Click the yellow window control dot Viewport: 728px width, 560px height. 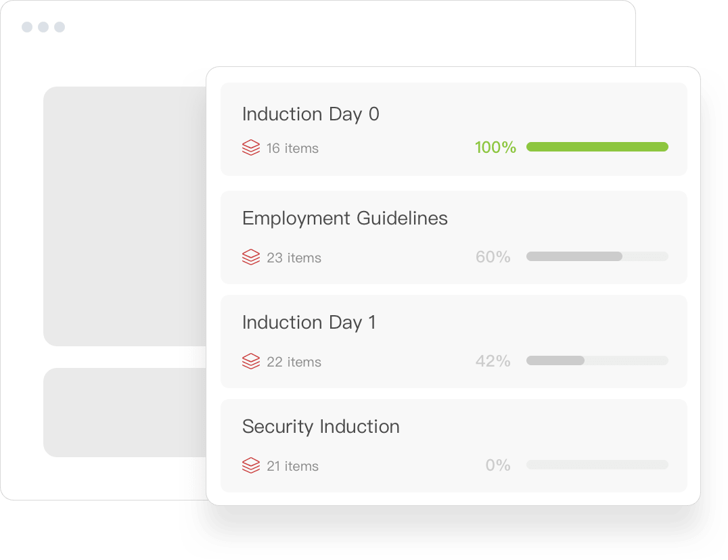(x=42, y=27)
